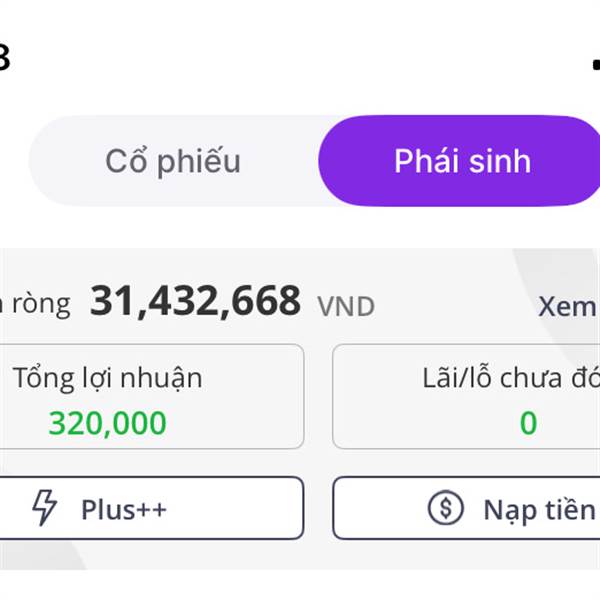Open the Lãi/lỗ chưa đóng heading
The image size is (600, 600).
click(x=511, y=378)
